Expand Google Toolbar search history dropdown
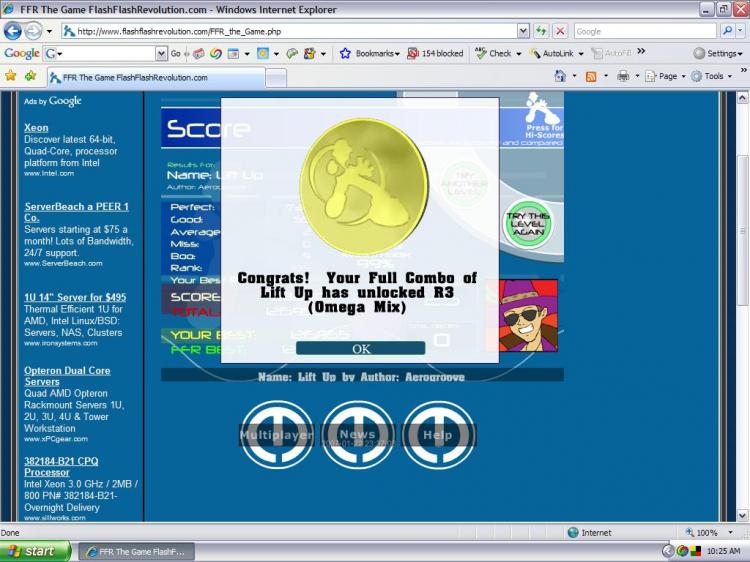 click(x=162, y=54)
